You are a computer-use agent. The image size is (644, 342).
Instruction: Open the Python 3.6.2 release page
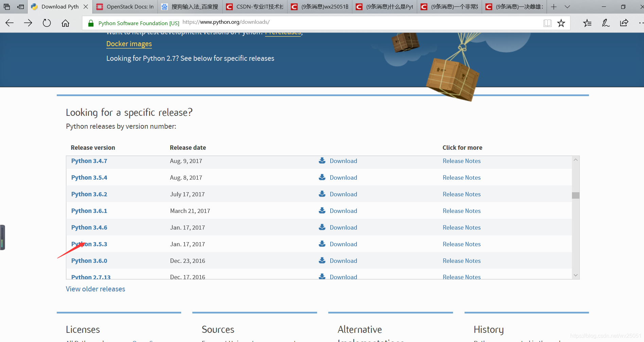coord(89,194)
